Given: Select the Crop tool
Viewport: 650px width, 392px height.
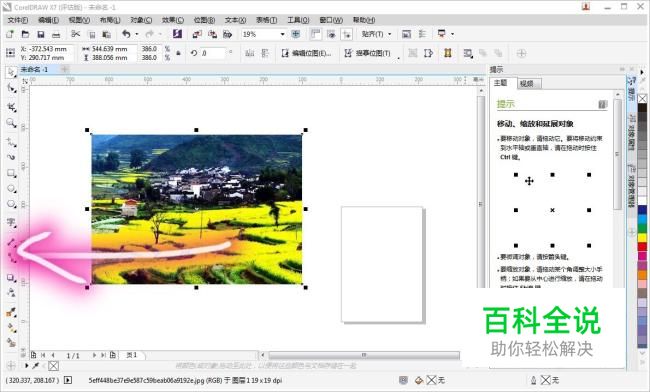Looking at the screenshot, I should point(11,107).
